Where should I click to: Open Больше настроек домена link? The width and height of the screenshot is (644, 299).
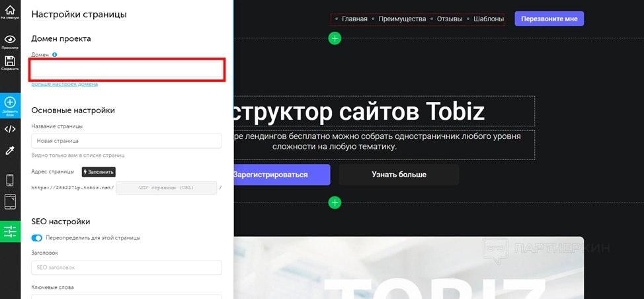65,84
